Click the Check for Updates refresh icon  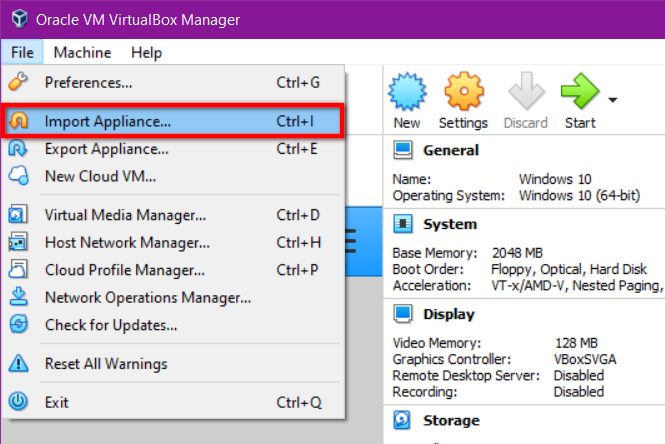[18, 324]
